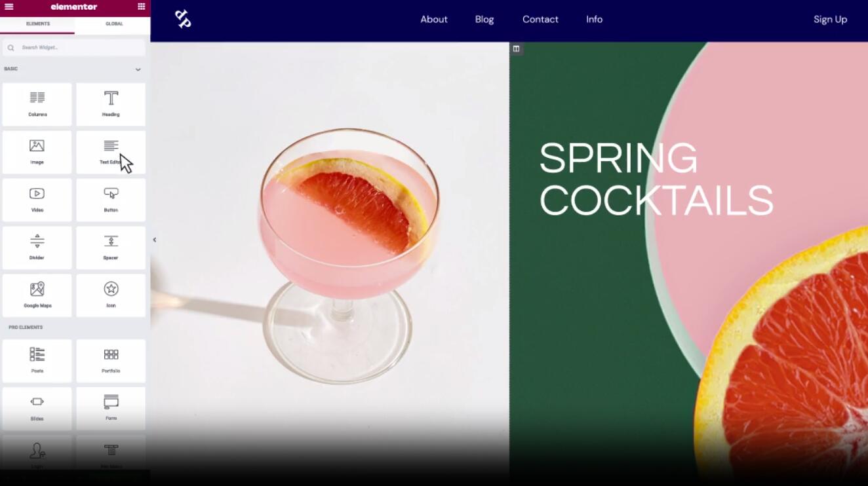Open the About page link
Image resolution: width=868 pixels, height=486 pixels.
(434, 19)
